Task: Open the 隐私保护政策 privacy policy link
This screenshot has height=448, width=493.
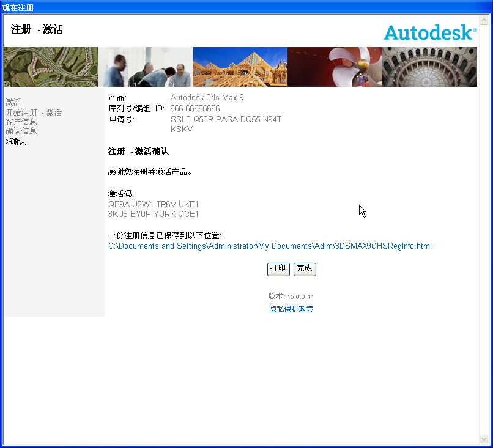Action: point(291,309)
